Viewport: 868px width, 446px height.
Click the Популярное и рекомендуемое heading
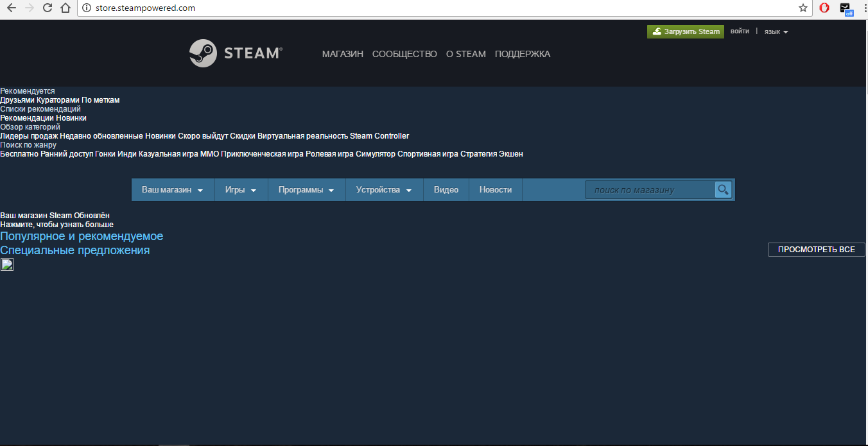[82, 236]
